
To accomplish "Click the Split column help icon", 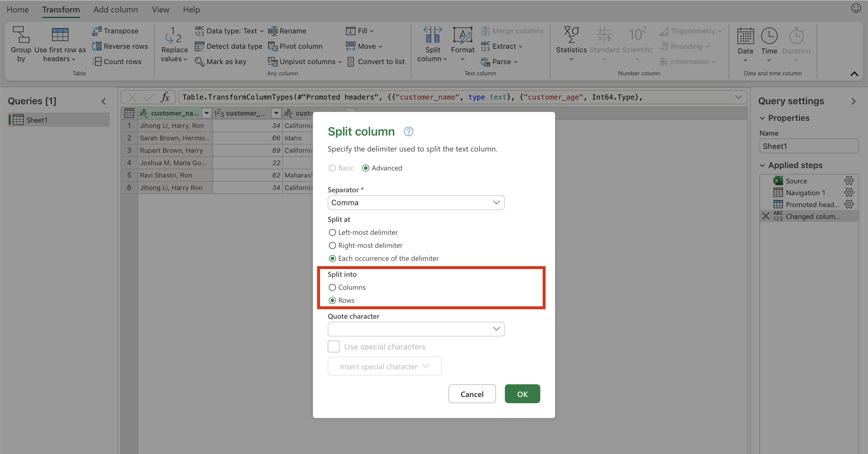I will click(x=408, y=131).
